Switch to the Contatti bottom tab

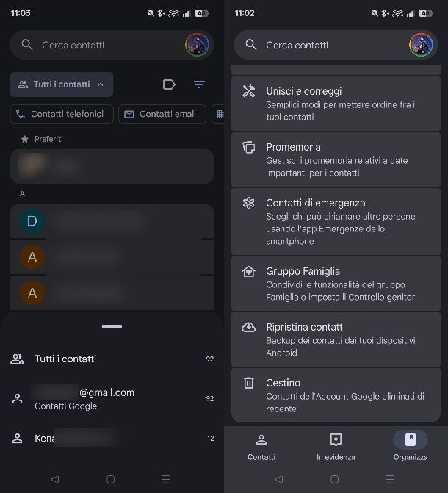point(261,447)
